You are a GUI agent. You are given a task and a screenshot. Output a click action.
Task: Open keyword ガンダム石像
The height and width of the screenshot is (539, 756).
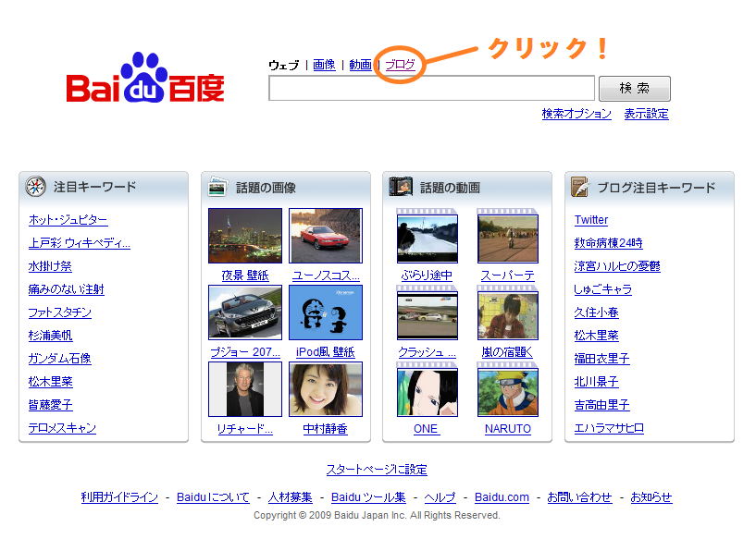tap(60, 359)
